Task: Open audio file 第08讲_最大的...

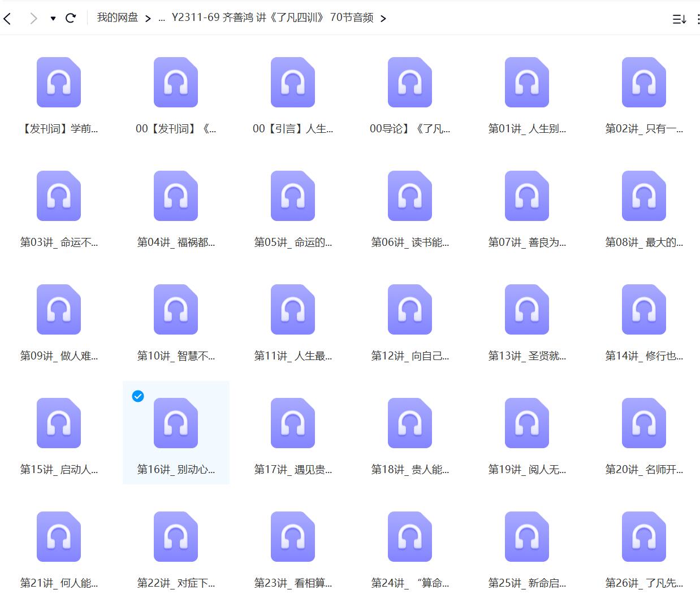Action: click(x=643, y=196)
